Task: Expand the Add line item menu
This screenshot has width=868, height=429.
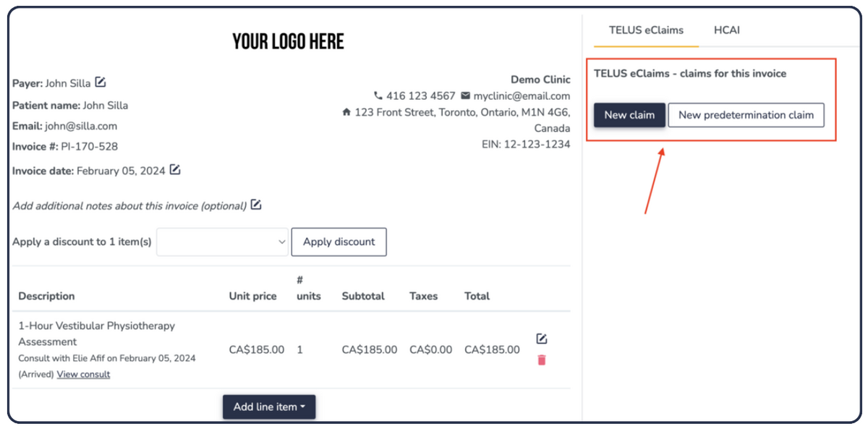Action: pyautogui.click(x=269, y=407)
